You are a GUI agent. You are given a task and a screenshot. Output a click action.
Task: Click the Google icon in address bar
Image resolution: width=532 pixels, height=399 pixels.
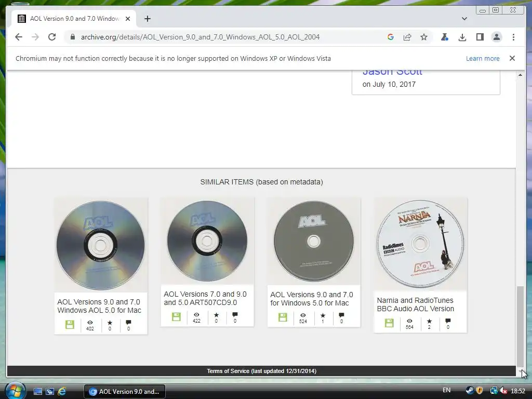point(391,37)
